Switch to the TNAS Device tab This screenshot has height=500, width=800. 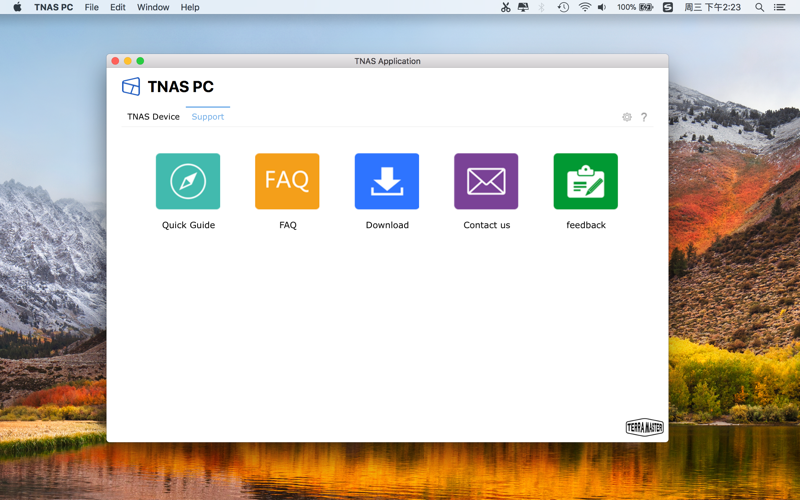click(153, 117)
